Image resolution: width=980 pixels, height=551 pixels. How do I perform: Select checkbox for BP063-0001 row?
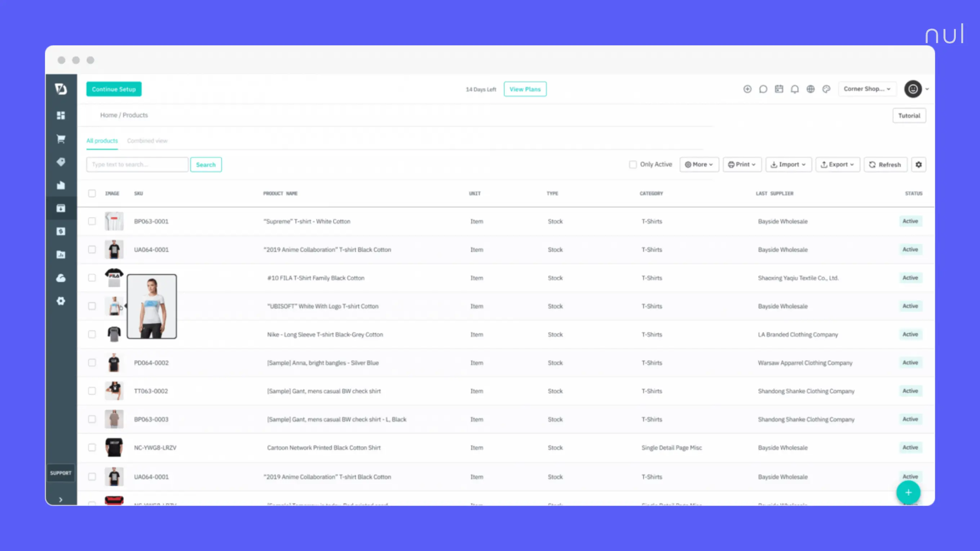[x=92, y=221]
